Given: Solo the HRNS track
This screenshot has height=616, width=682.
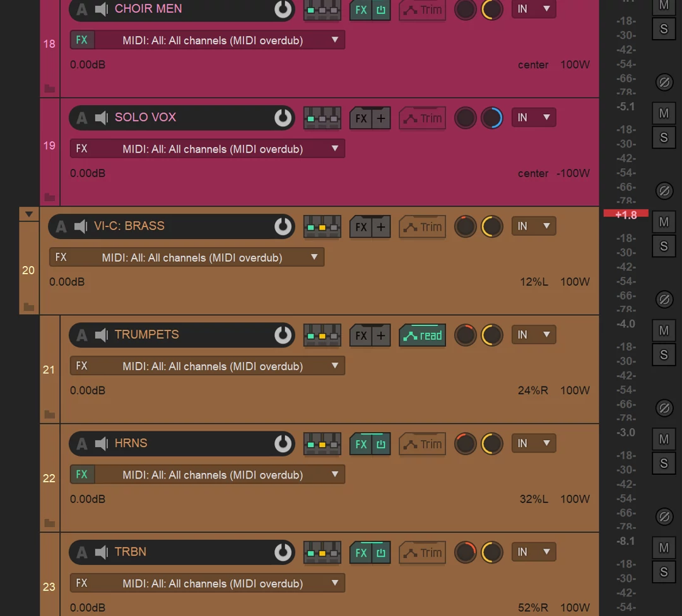Looking at the screenshot, I should pyautogui.click(x=664, y=463).
